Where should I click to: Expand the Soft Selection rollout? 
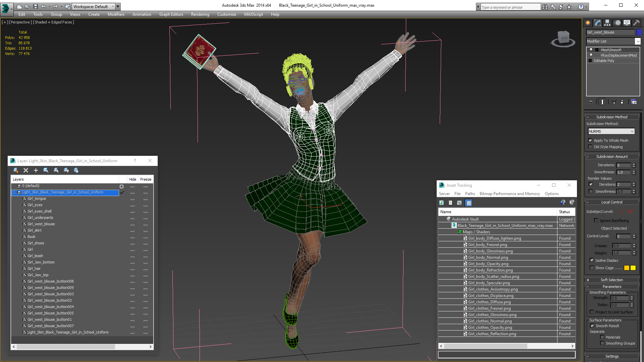[x=612, y=280]
